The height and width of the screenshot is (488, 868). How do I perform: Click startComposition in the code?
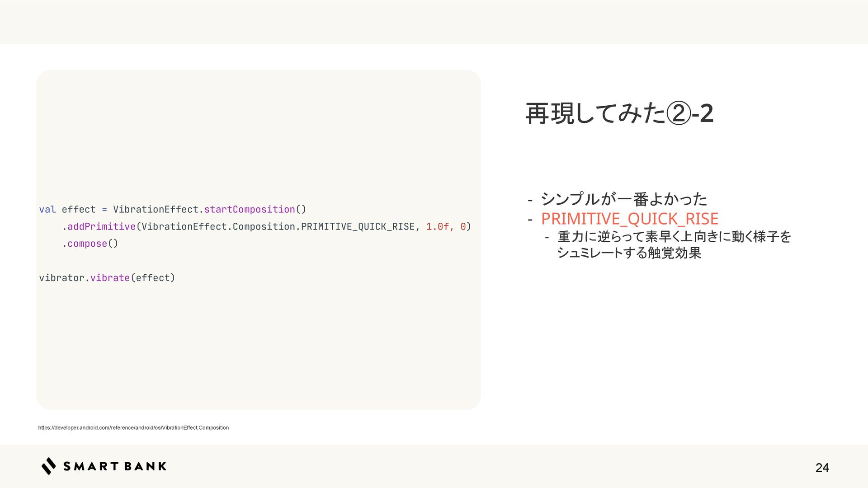coord(249,209)
